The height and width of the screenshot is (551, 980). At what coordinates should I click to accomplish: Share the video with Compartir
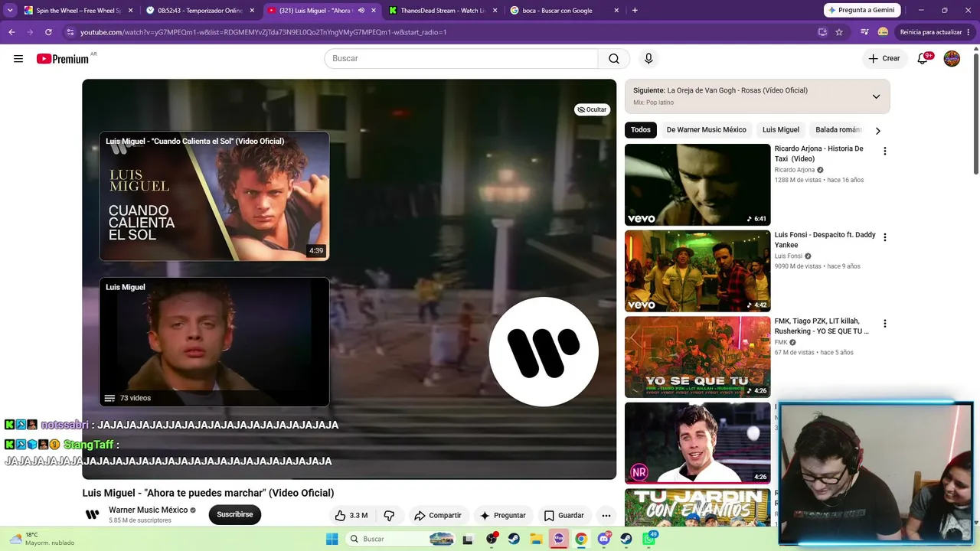coord(438,515)
